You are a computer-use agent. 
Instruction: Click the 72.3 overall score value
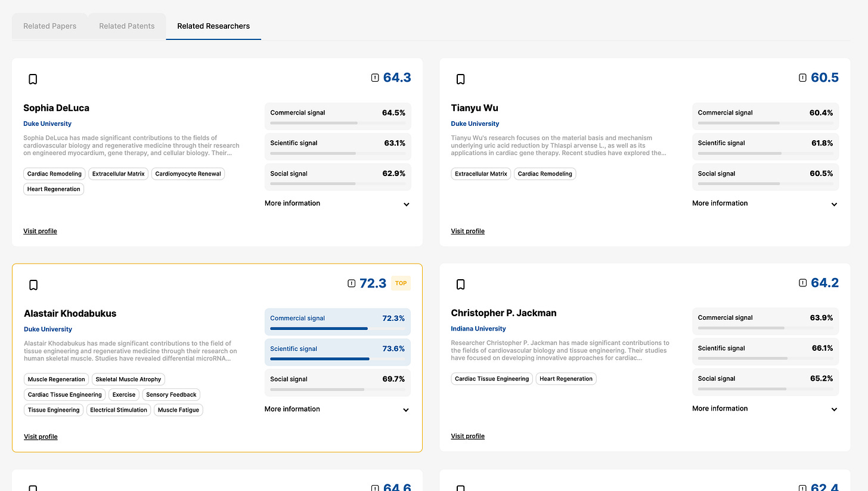pos(373,283)
